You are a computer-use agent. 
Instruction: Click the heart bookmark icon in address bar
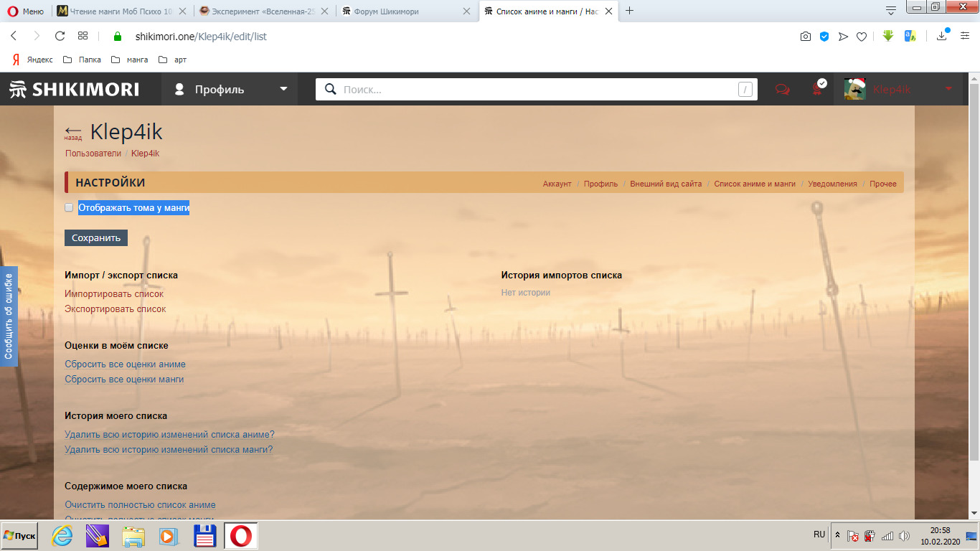point(862,36)
